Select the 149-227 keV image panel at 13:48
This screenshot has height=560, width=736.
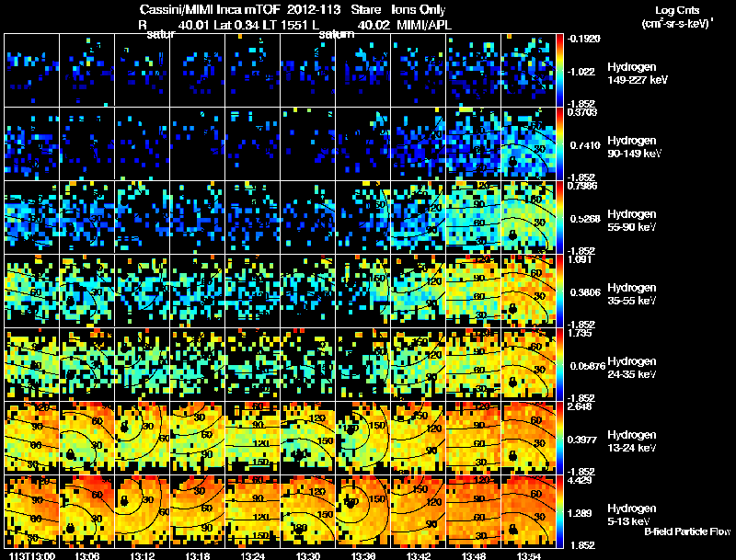[473, 70]
